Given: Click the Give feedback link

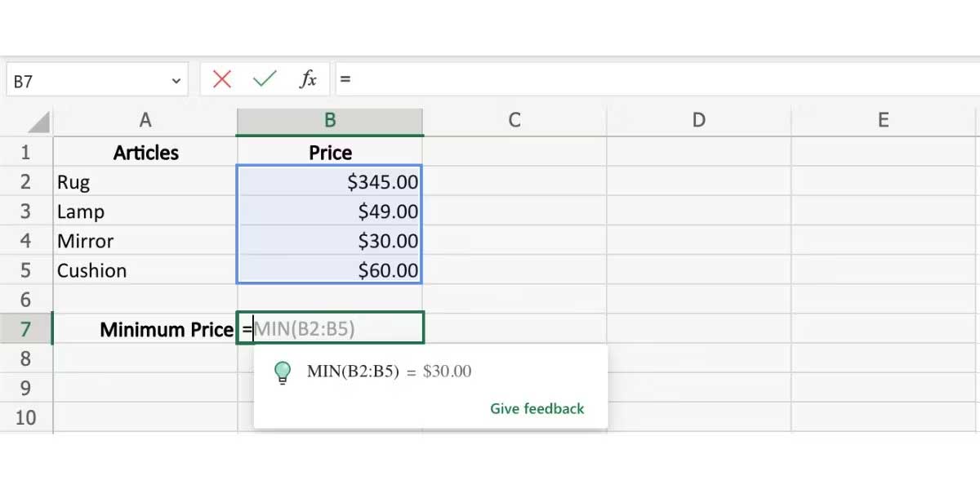Looking at the screenshot, I should (537, 408).
